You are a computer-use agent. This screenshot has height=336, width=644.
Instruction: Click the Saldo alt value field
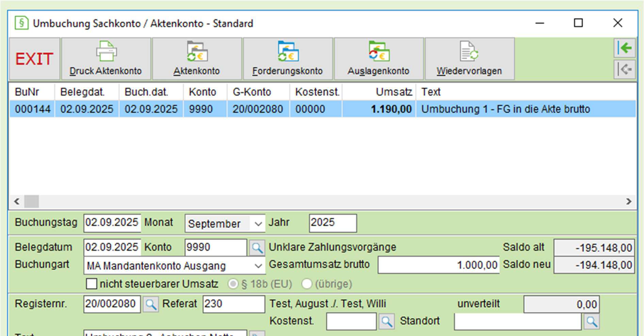[594, 248]
